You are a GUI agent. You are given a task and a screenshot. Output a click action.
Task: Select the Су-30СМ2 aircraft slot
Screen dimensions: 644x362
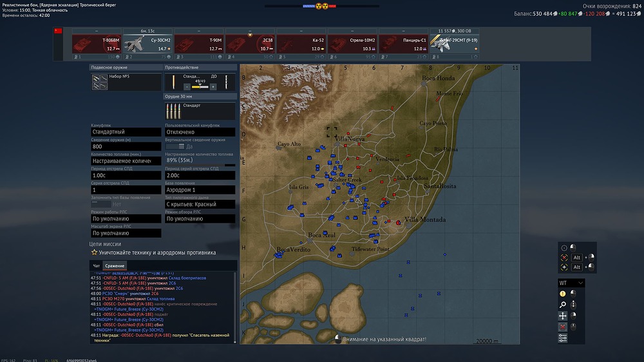point(147,44)
